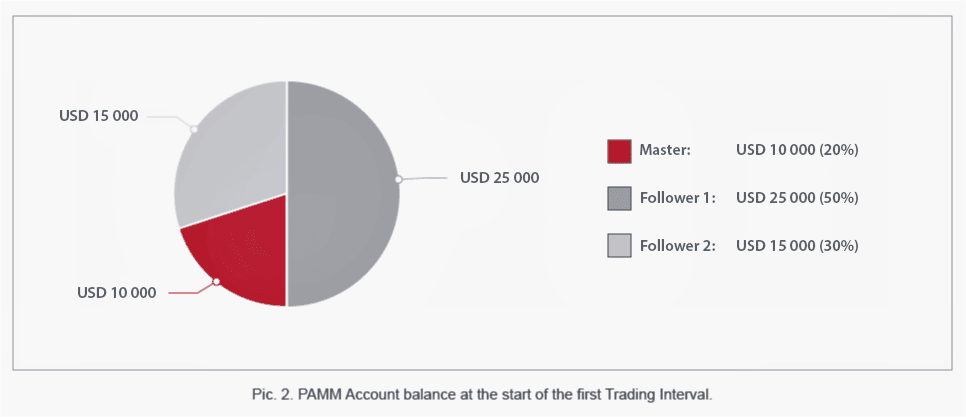
Task: Click the red Master legend swatch
Action: click(x=619, y=151)
